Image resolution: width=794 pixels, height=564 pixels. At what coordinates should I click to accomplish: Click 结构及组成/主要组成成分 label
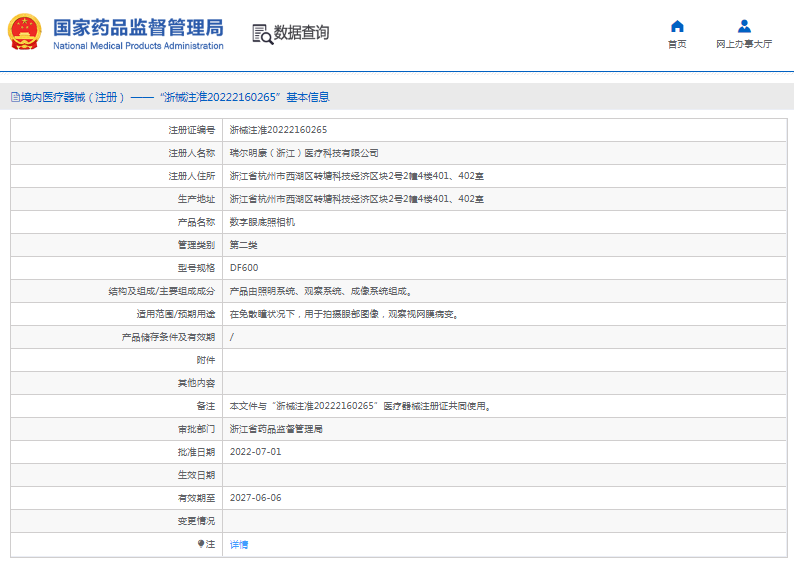(162, 291)
